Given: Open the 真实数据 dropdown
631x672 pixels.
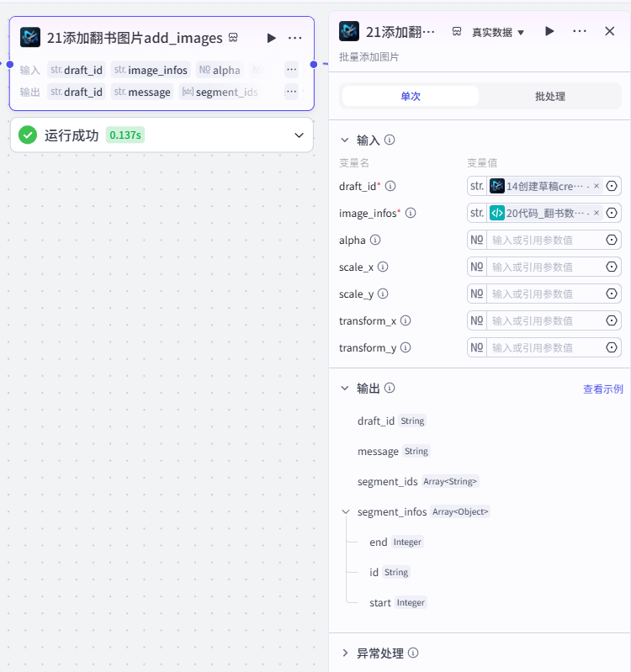Looking at the screenshot, I should point(498,32).
